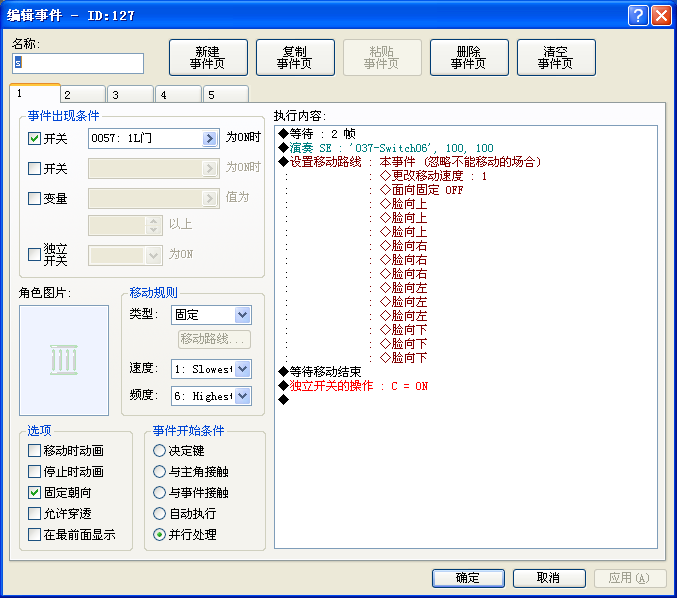
Task: Click the help question mark icon
Action: coord(638,16)
